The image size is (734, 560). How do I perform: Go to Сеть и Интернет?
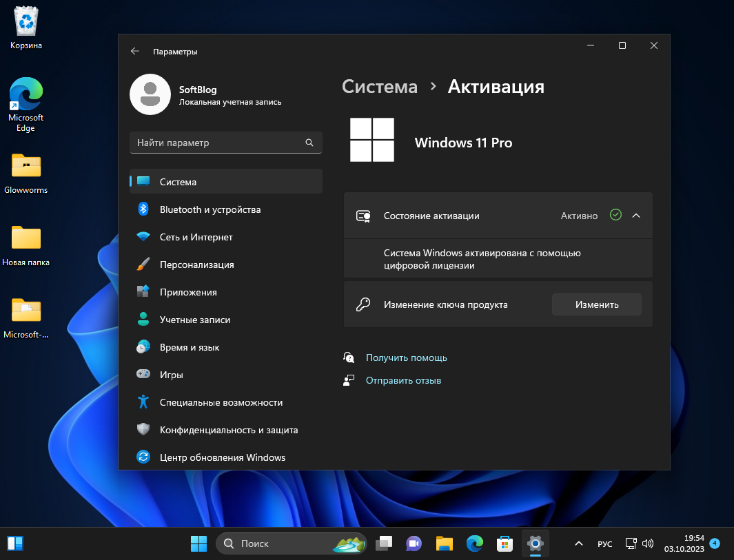point(226,237)
